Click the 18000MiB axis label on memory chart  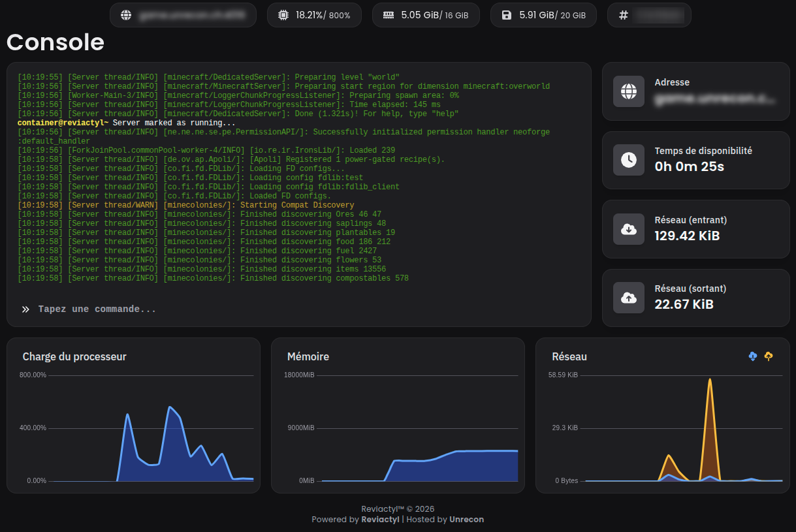click(299, 375)
